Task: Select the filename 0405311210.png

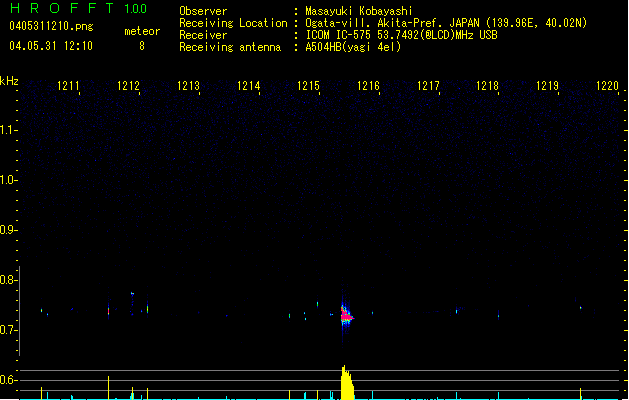Action: (x=51, y=26)
